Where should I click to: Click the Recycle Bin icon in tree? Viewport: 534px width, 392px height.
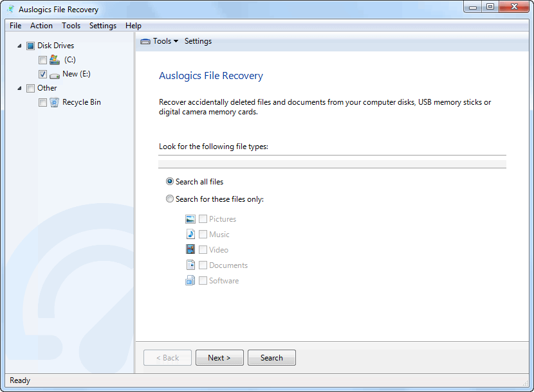click(x=54, y=102)
